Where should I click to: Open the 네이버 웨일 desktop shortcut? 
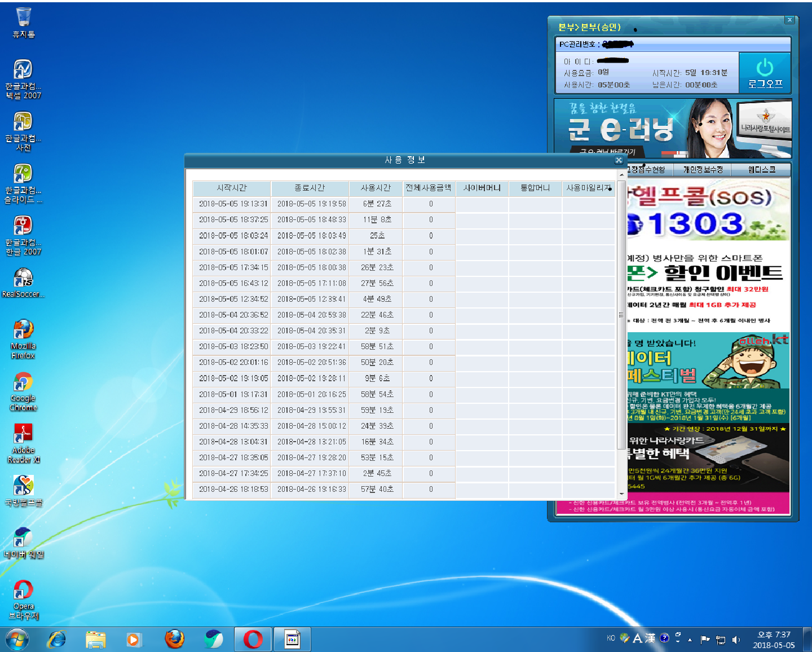point(23,543)
